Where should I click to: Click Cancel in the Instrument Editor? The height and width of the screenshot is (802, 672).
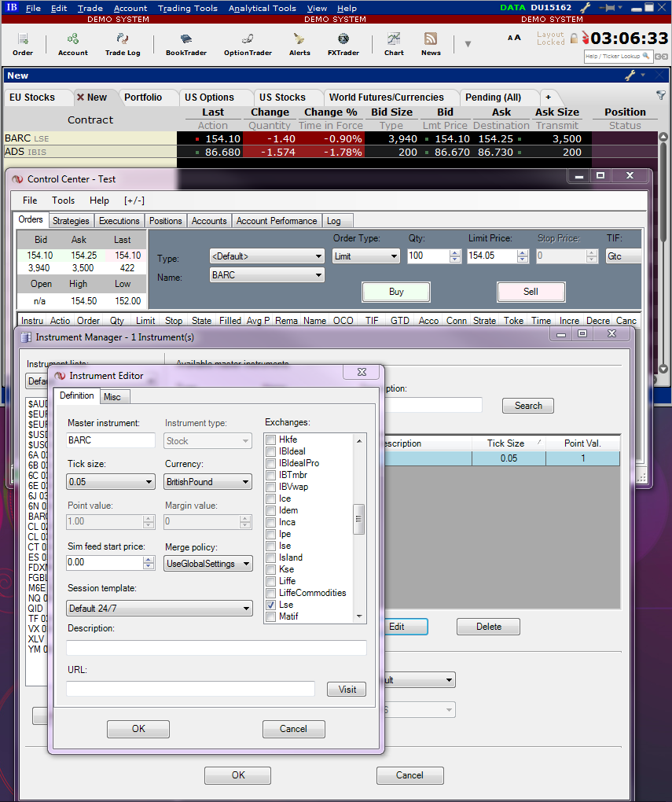293,729
